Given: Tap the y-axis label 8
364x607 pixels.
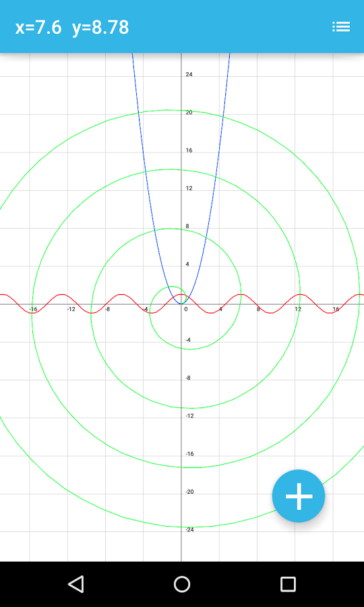Looking at the screenshot, I should [187, 226].
